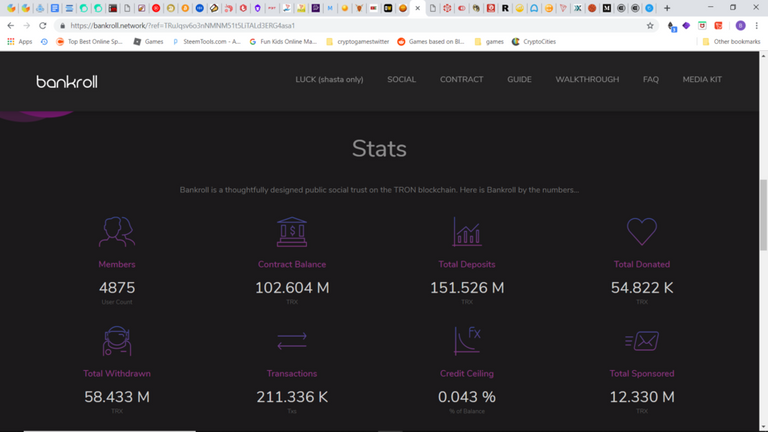The width and height of the screenshot is (768, 432).
Task: Click the Total Sponsored envelope icon
Action: click(x=642, y=341)
